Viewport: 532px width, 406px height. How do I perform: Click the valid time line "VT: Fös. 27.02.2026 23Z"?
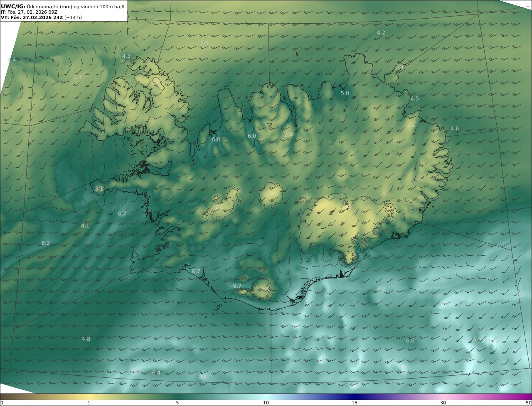32,18
